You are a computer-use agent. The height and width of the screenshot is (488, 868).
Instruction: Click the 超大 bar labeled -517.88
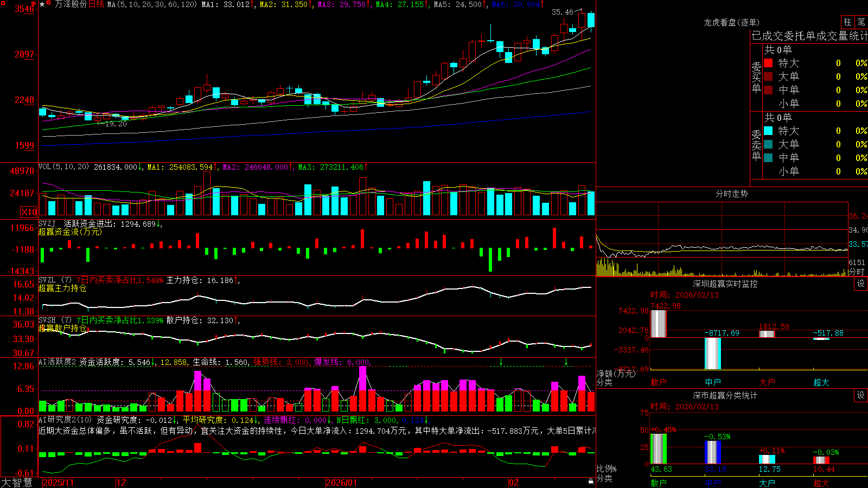click(x=821, y=339)
